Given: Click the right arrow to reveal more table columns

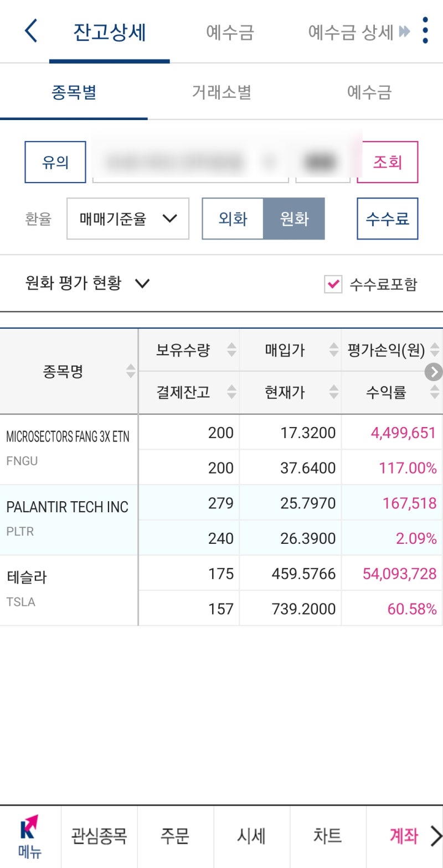Looking at the screenshot, I should (434, 372).
